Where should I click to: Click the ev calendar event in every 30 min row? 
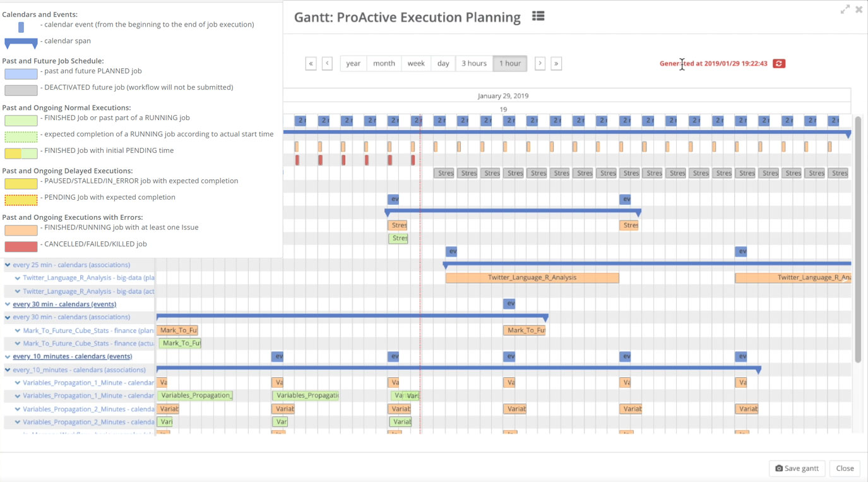click(509, 304)
